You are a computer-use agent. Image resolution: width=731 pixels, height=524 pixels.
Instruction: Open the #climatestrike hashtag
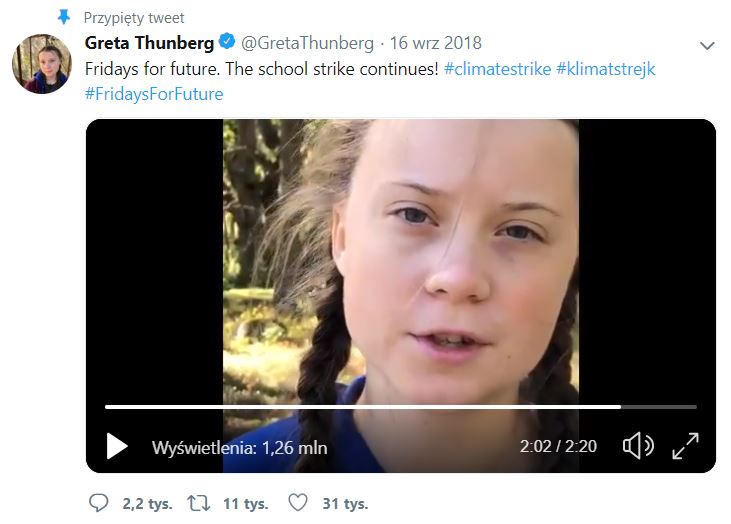[496, 69]
